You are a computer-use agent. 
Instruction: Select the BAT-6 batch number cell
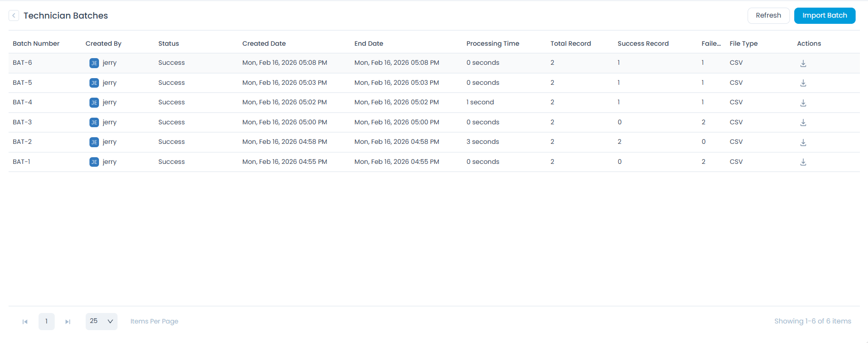22,62
